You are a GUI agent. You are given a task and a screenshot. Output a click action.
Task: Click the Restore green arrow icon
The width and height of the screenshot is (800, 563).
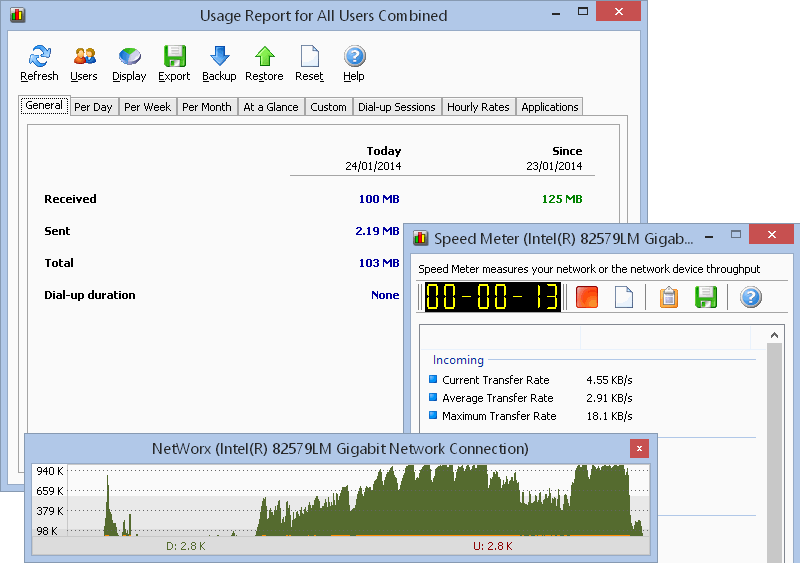click(x=265, y=56)
